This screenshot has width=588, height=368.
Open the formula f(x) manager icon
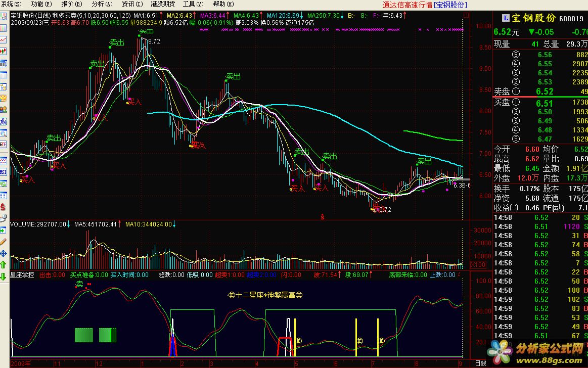click(x=3, y=122)
